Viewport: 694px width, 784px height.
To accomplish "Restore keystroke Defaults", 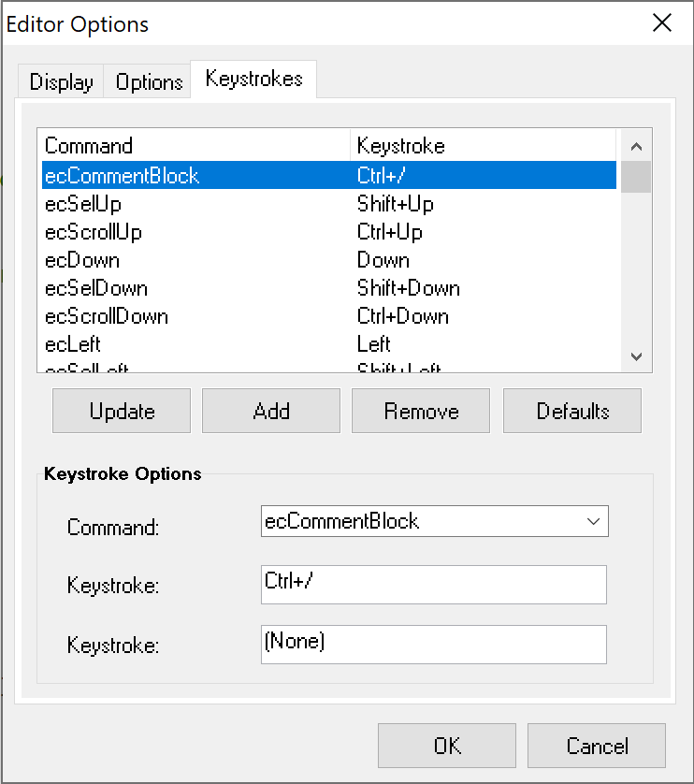I will tap(572, 411).
